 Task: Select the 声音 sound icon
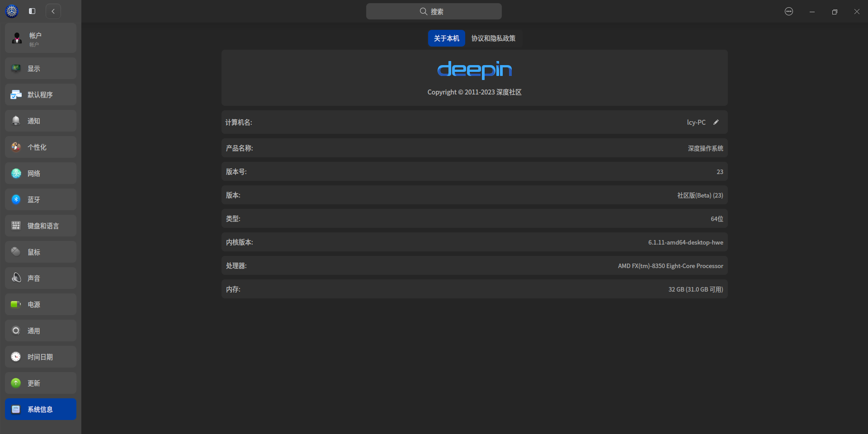(x=16, y=278)
